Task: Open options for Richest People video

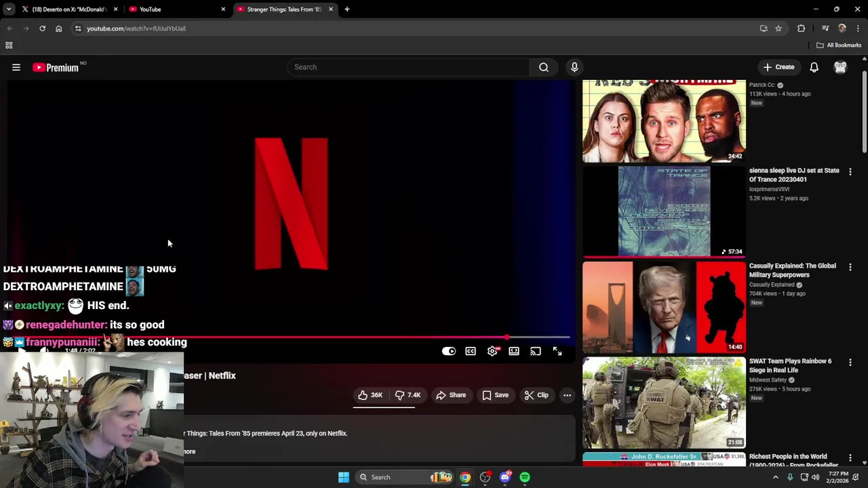Action: pyautogui.click(x=850, y=458)
